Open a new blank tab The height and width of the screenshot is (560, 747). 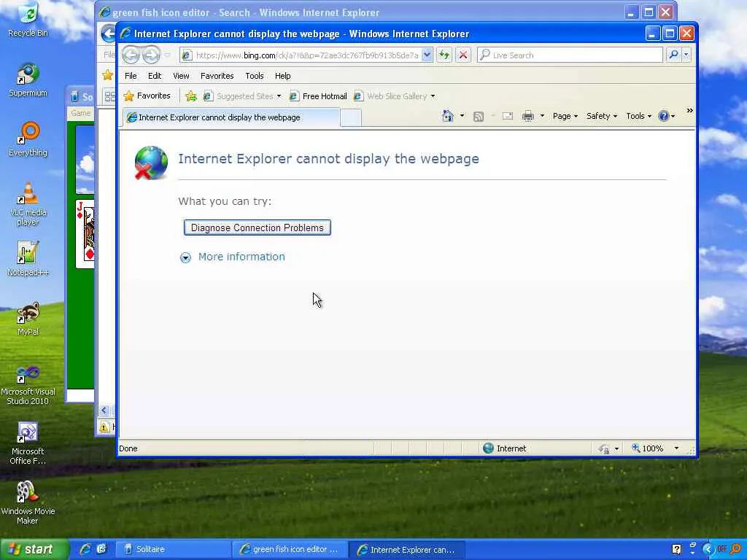pyautogui.click(x=351, y=118)
